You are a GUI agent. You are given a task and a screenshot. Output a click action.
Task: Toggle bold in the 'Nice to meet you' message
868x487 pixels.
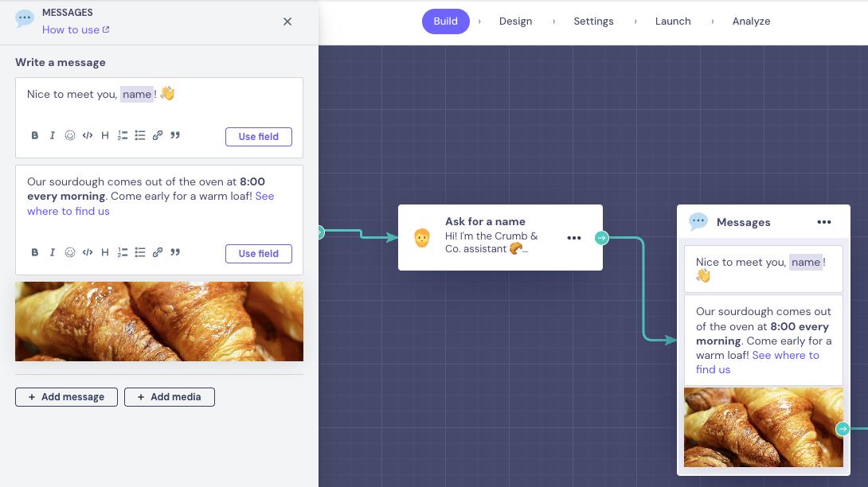(x=35, y=135)
